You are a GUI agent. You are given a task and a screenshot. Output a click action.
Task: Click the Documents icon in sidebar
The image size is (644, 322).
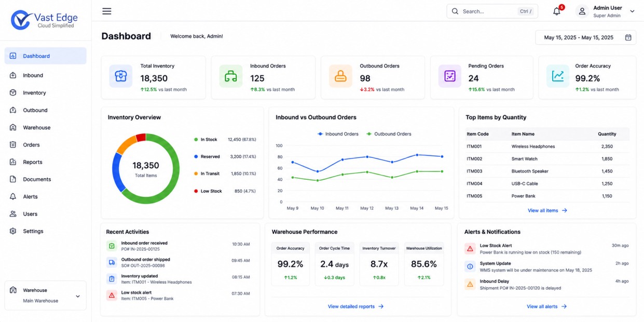(x=13, y=179)
